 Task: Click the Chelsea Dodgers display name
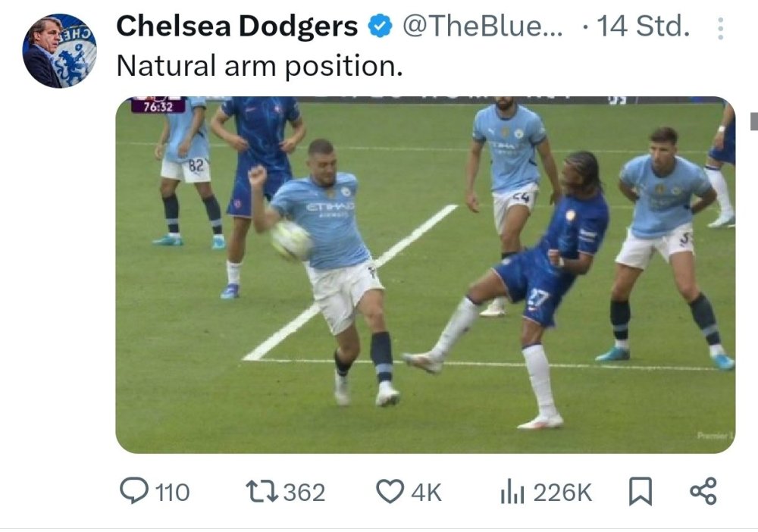coord(236,27)
